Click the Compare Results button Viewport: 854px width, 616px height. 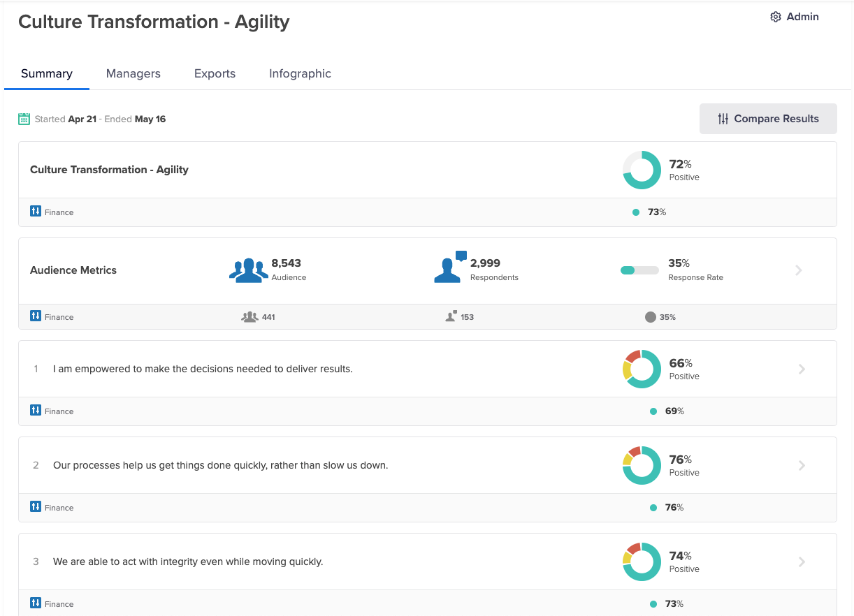coord(768,119)
